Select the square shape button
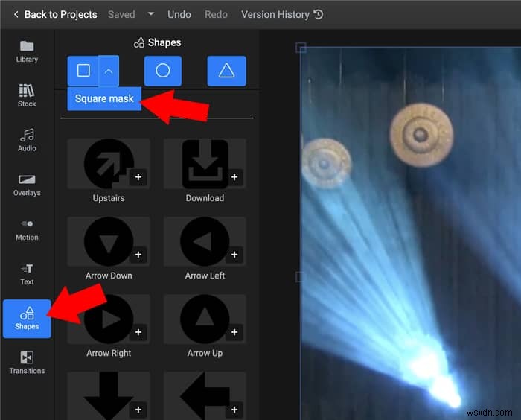This screenshot has height=420, width=521. (x=83, y=71)
